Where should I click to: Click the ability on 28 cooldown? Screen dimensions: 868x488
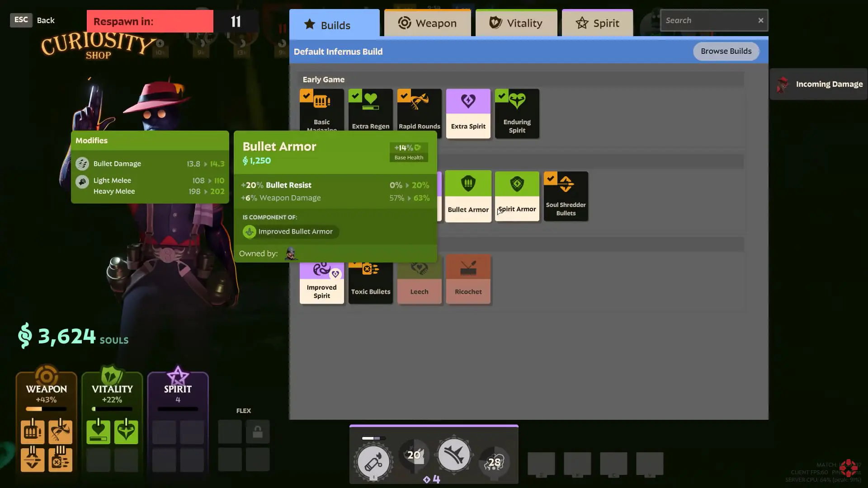click(494, 462)
